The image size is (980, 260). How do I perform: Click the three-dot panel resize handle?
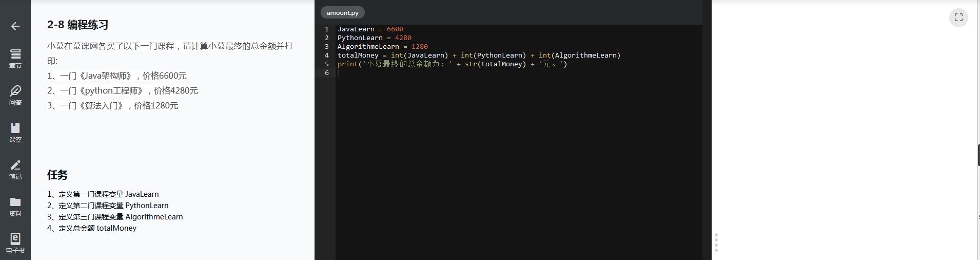coord(716,242)
